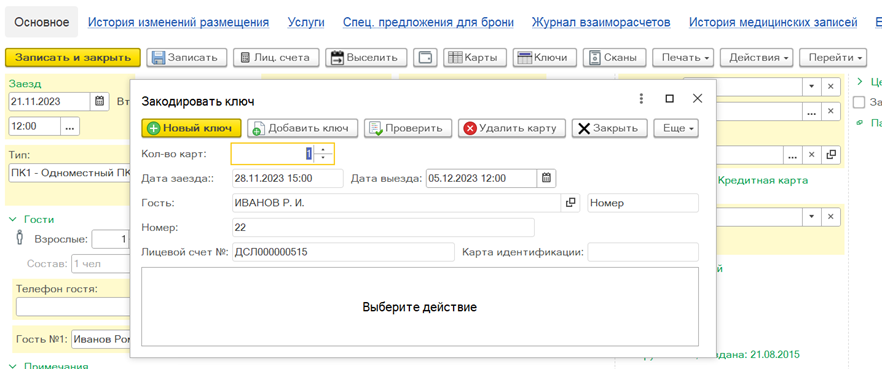
Task: Click Проверить button in dialog
Action: coord(407,128)
